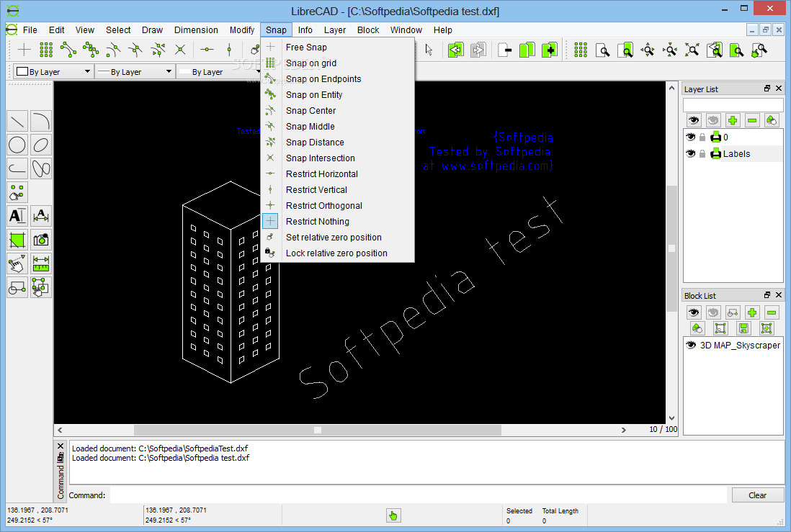Focus the Command input field
The image size is (791, 532).
(419, 495)
